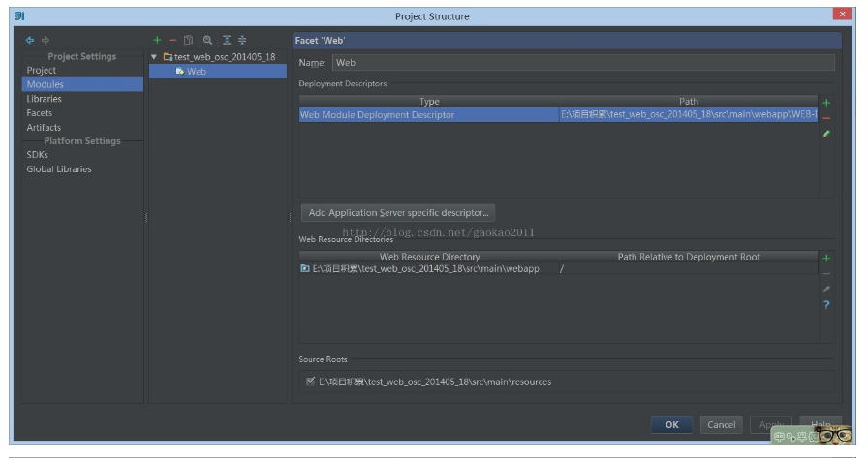868x458 pixels.
Task: Edit the selected deployment descriptor
Action: click(x=826, y=134)
